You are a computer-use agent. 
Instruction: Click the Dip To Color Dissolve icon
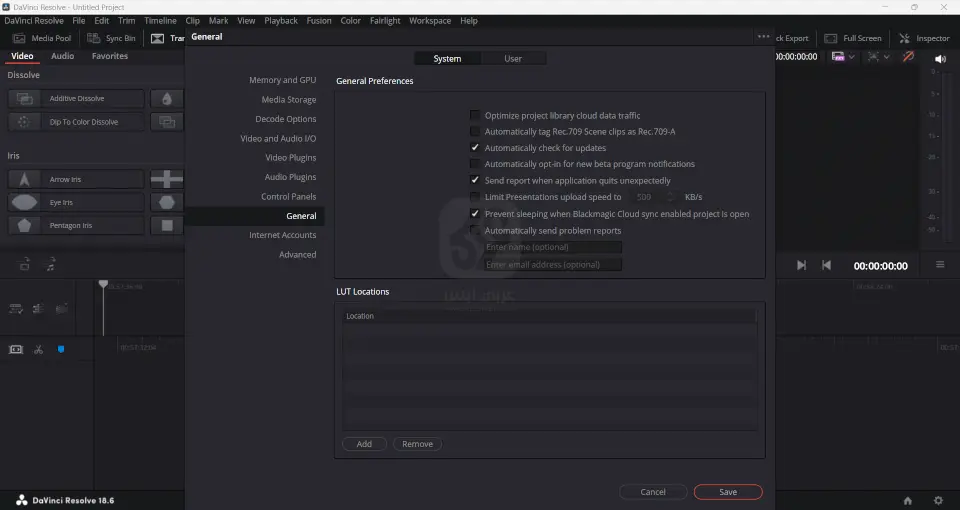click(24, 121)
